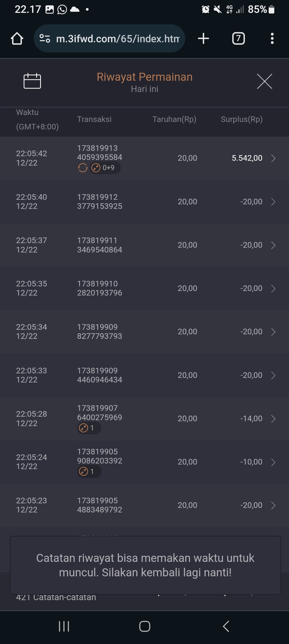
Task: Expand the 22:05:40 transaction row chevron
Action: 273,202
